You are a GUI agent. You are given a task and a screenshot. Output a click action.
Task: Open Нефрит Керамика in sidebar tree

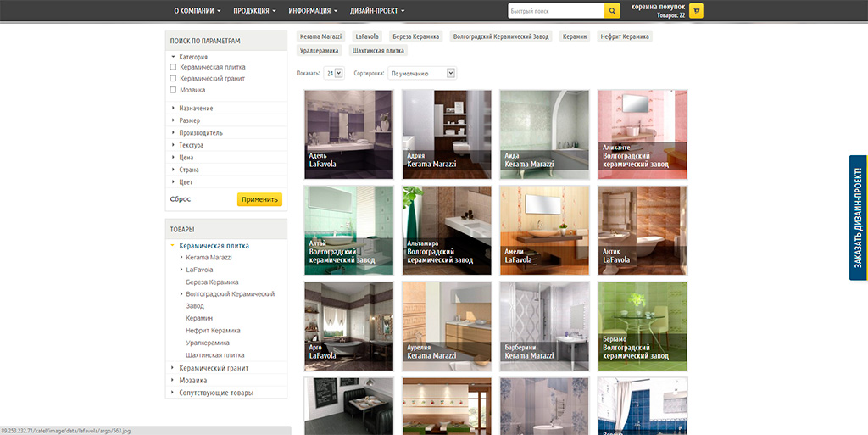pos(213,331)
